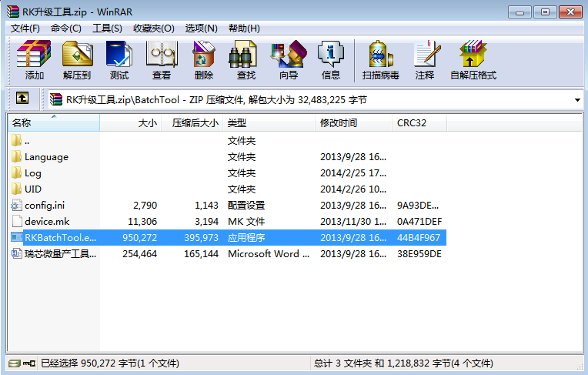This screenshot has height=375, width=588.
Task: Select the RKBatchTool.e... file name
Action: [60, 238]
